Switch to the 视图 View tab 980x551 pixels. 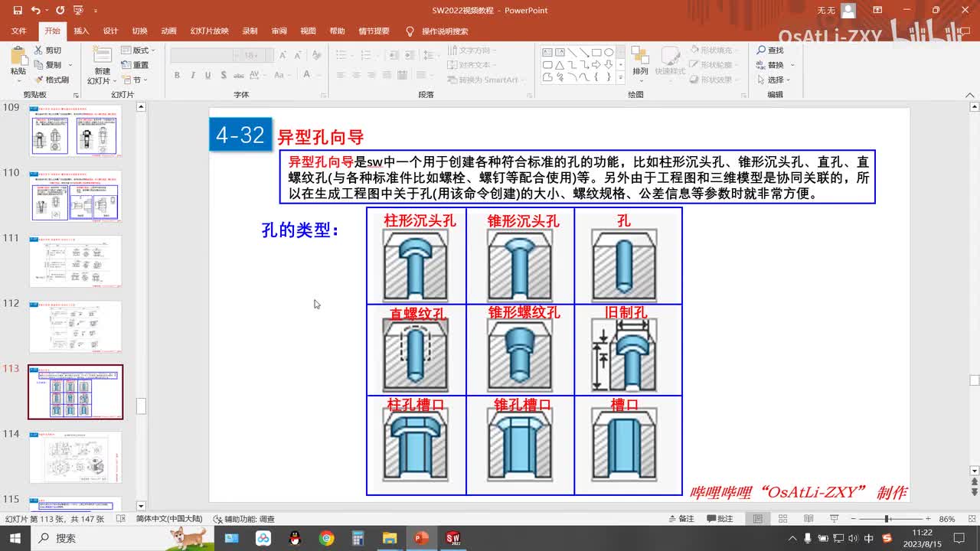click(x=308, y=31)
